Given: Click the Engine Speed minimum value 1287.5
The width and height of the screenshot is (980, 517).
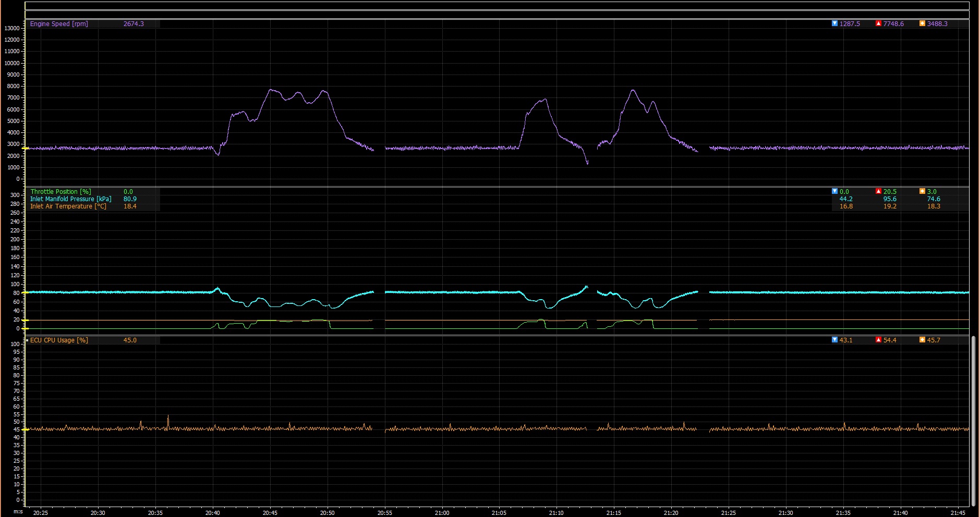Looking at the screenshot, I should [850, 24].
